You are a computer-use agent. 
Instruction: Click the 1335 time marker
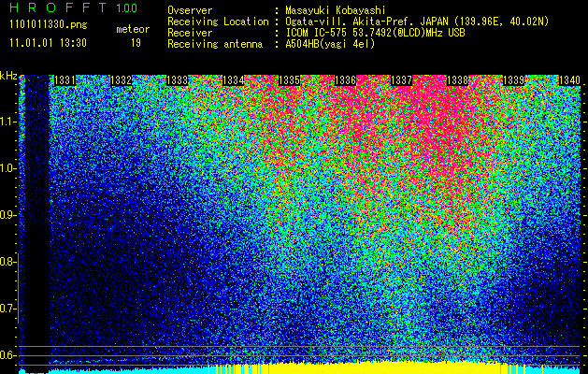click(289, 80)
